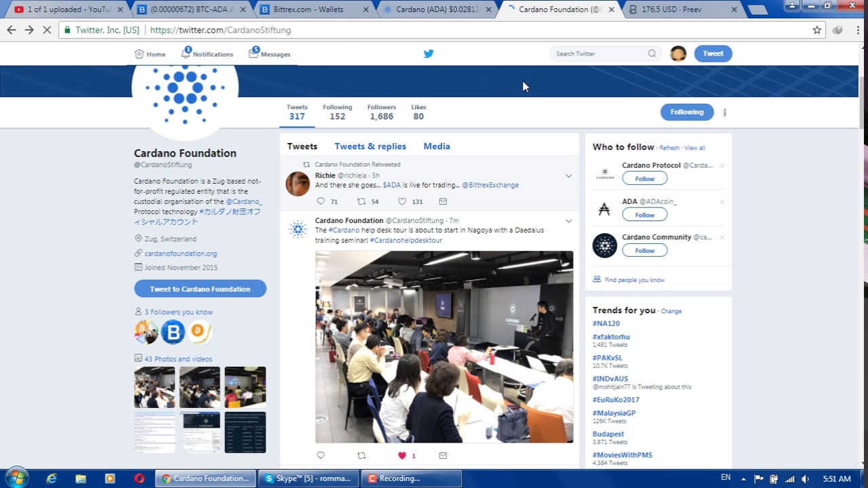This screenshot has height=488, width=868.
Task: Dismiss the Cardano Community suggestion
Action: [x=722, y=238]
